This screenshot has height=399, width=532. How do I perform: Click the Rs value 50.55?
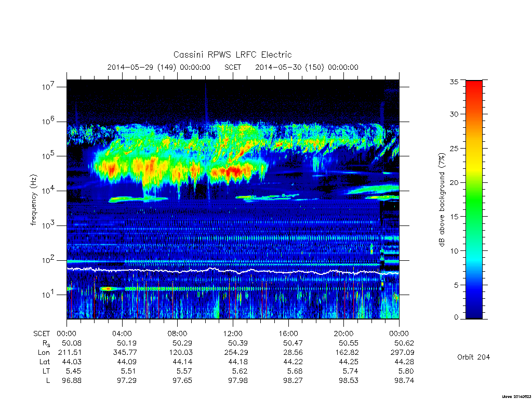click(349, 343)
